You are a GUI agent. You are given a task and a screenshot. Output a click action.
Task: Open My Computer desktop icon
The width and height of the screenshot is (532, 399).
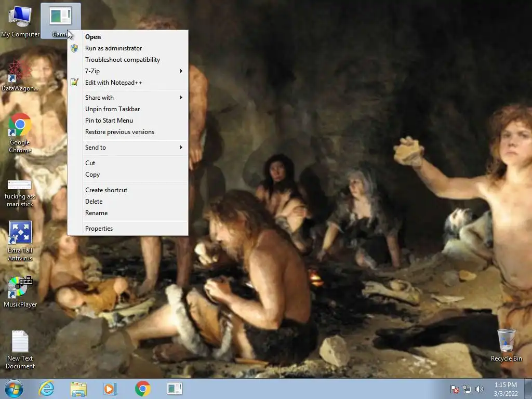click(20, 21)
